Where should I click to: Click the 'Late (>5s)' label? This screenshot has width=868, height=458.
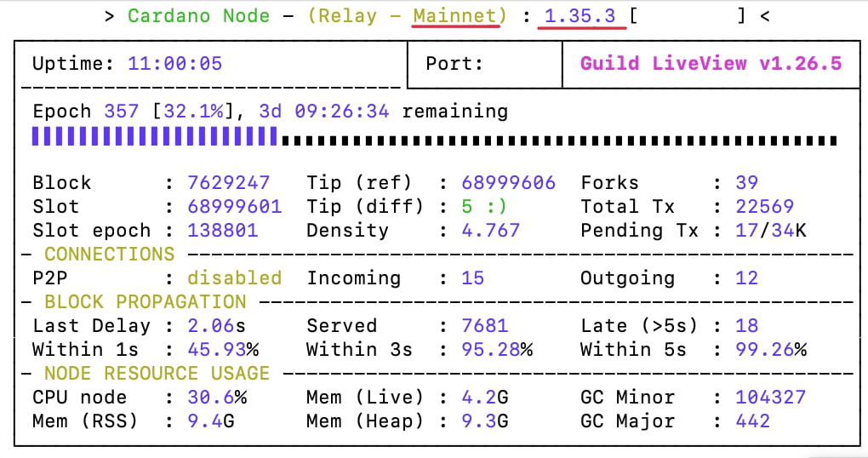click(639, 325)
